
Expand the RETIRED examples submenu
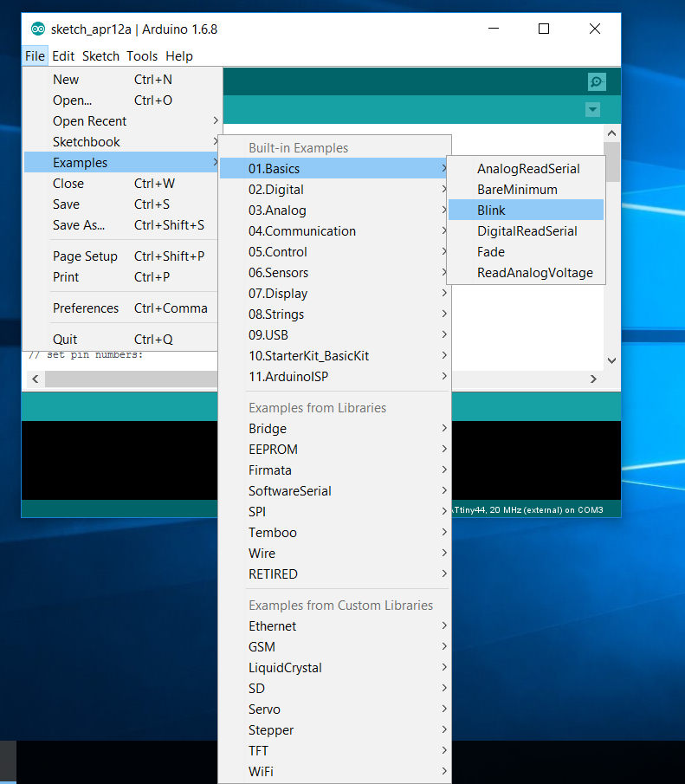pyautogui.click(x=334, y=574)
